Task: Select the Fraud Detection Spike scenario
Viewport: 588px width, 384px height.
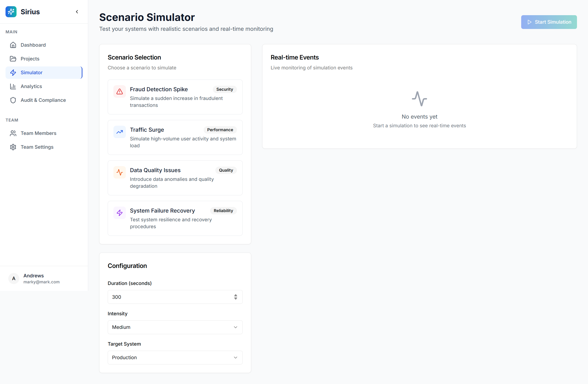Action: [x=175, y=97]
